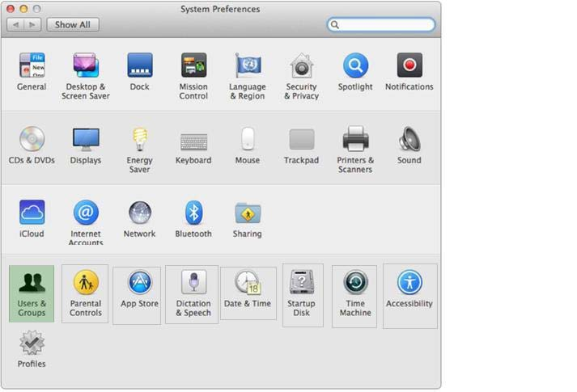Viewport: 577px width, 392px height.
Task: Close the System Preferences window
Action: click(11, 8)
